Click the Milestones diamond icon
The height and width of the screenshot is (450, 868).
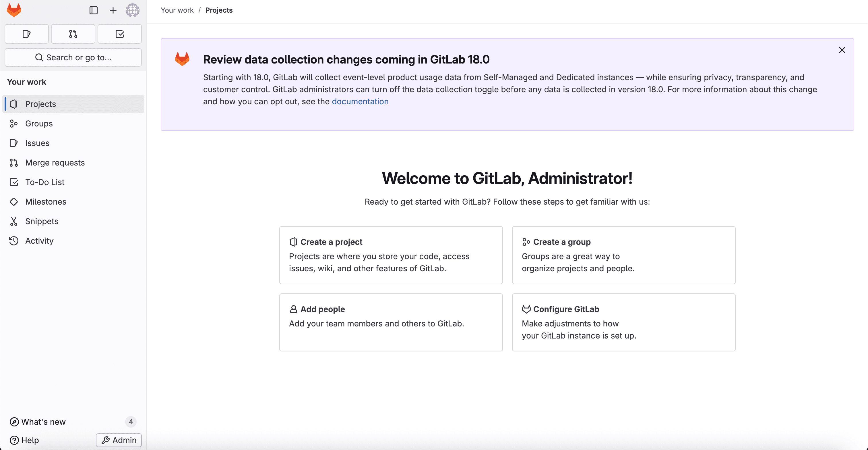tap(14, 202)
